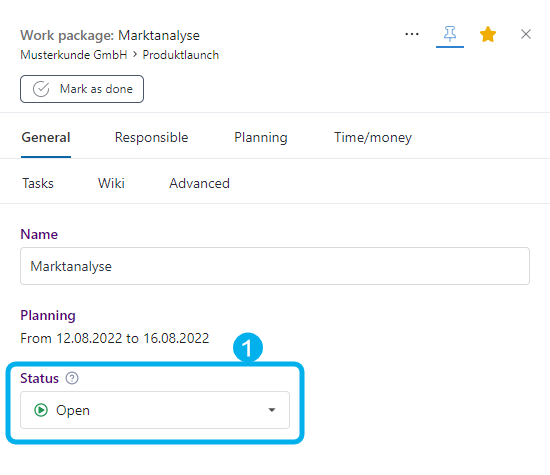550x475 pixels.
Task: Open Produktlaunch breadcrumb link
Action: coord(181,55)
